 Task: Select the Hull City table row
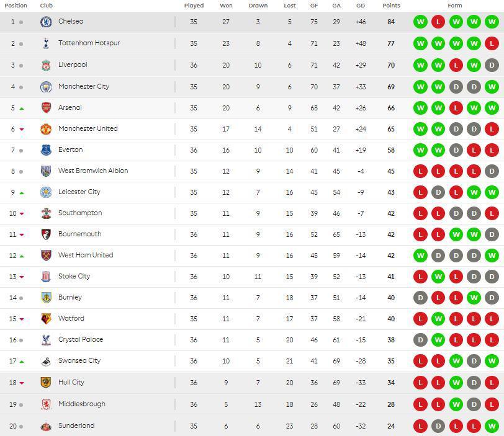pos(252,383)
